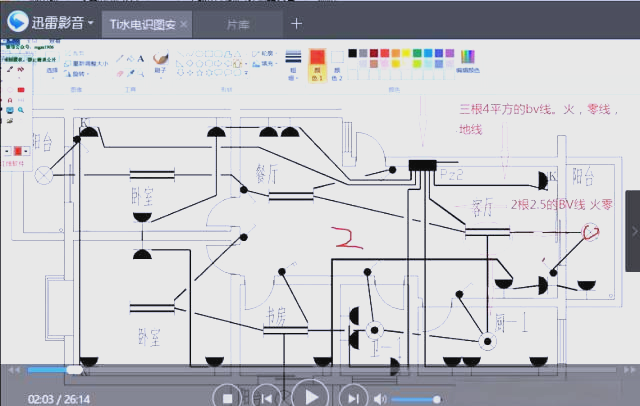Mute audio via the speaker icon
The height and width of the screenshot is (406, 640).
[381, 399]
